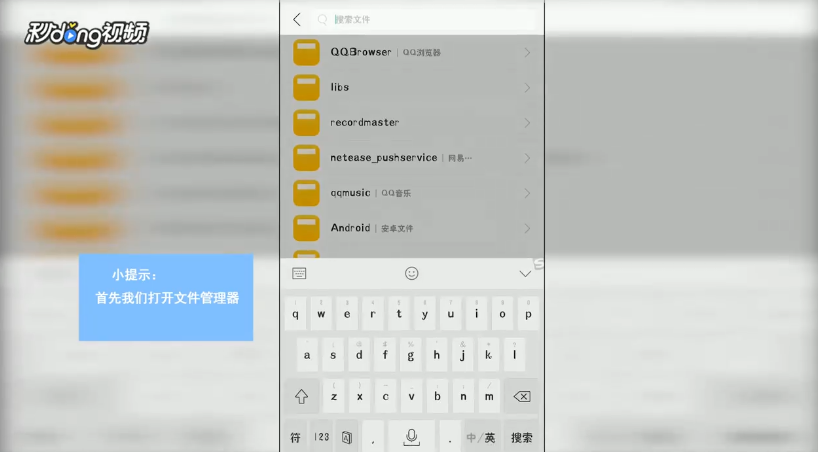This screenshot has width=818, height=452.
Task: Tap the i key
Action: coord(476,313)
